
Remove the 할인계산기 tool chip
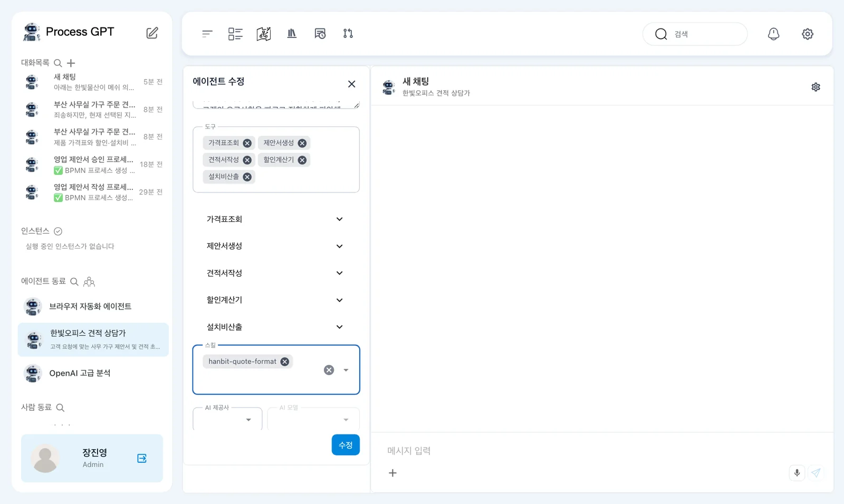302,160
